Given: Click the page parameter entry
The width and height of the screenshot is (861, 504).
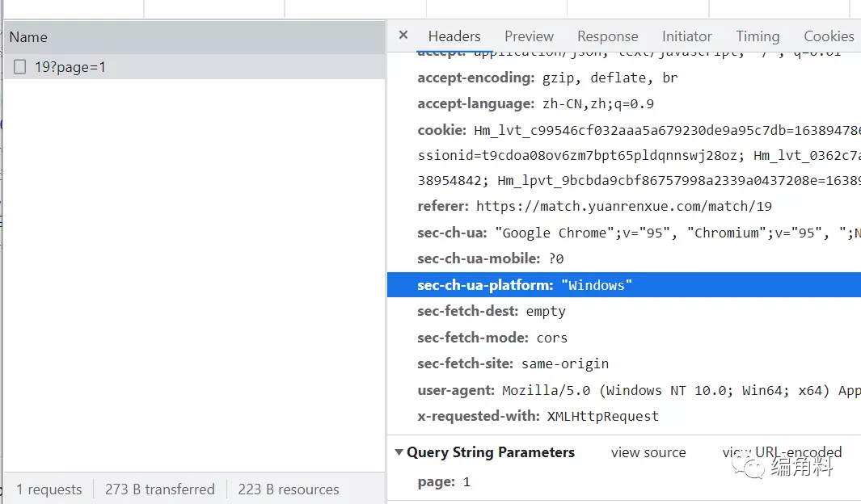Looking at the screenshot, I should (x=444, y=482).
